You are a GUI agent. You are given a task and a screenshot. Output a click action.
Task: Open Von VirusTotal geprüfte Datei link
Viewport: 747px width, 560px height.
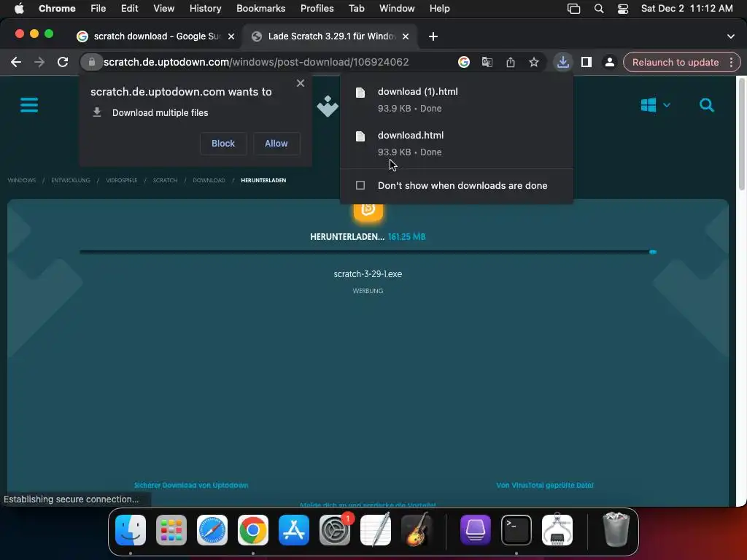pos(544,485)
